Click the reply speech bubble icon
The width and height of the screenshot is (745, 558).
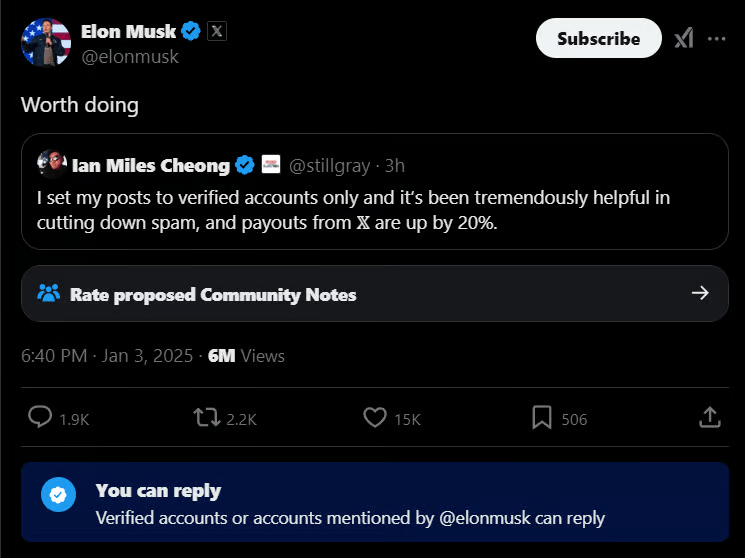pyautogui.click(x=40, y=417)
